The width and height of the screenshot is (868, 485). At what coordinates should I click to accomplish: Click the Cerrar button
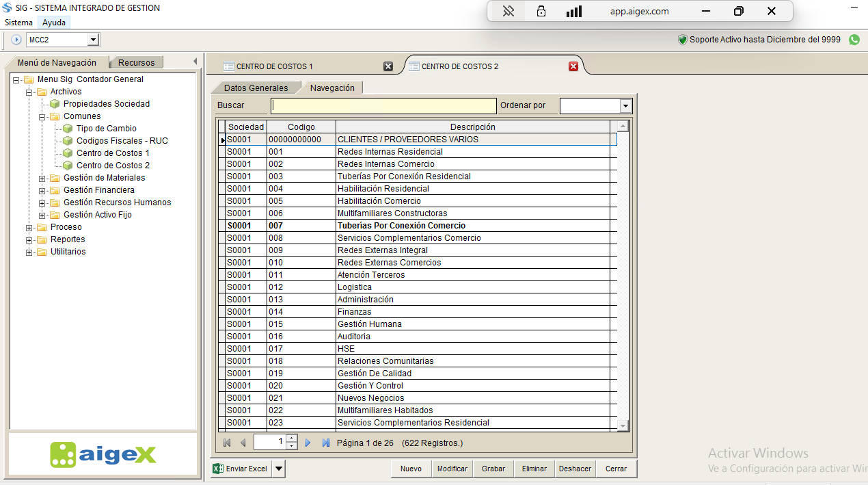click(616, 469)
